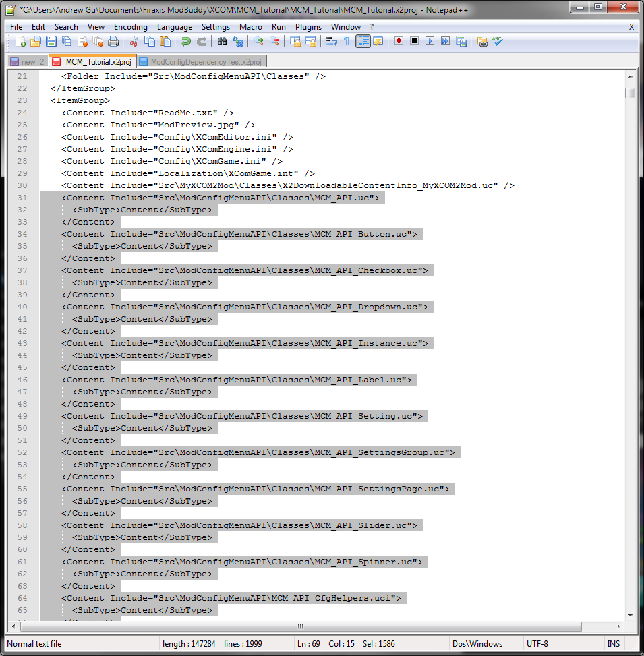
Task: Cut the selection with the scissors icon
Action: click(134, 41)
